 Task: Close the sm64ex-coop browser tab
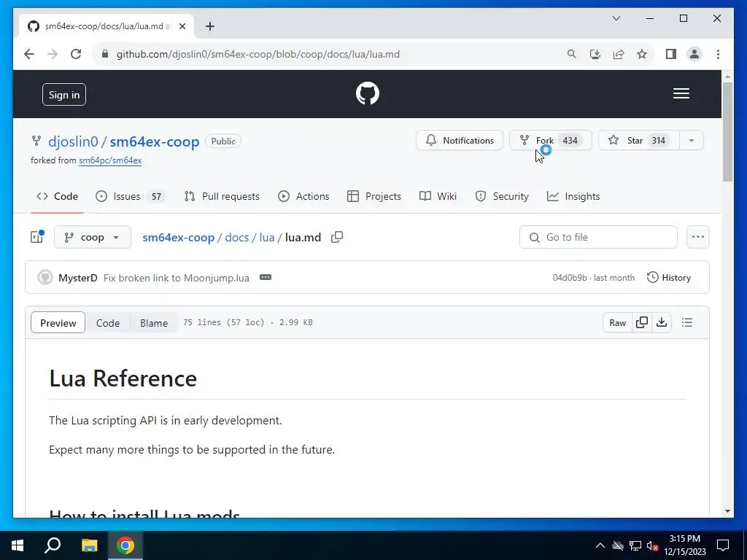coord(182,26)
